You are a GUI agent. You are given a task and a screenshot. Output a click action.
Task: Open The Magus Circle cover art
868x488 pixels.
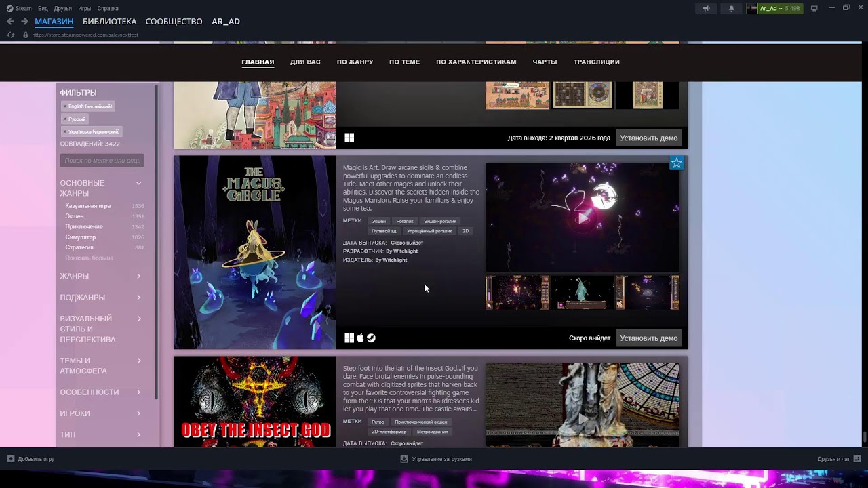tap(255, 253)
